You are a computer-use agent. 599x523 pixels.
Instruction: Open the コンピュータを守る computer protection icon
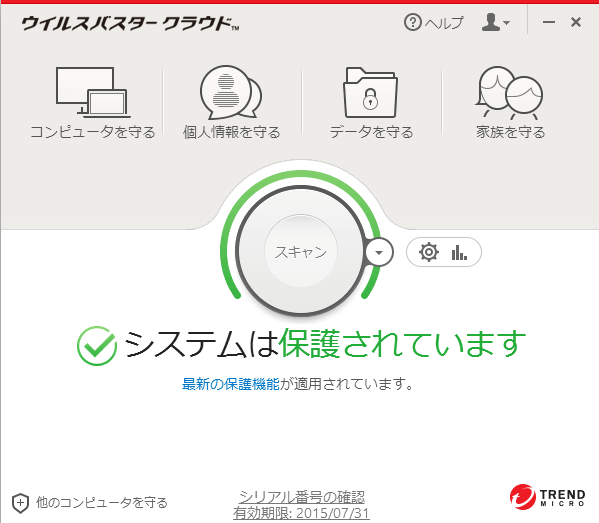[x=92, y=92]
